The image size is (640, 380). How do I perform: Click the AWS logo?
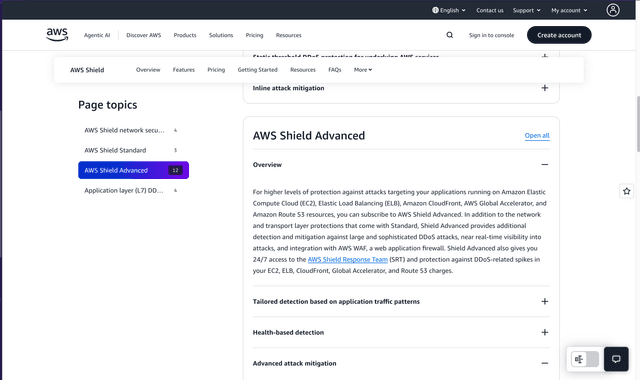point(57,35)
